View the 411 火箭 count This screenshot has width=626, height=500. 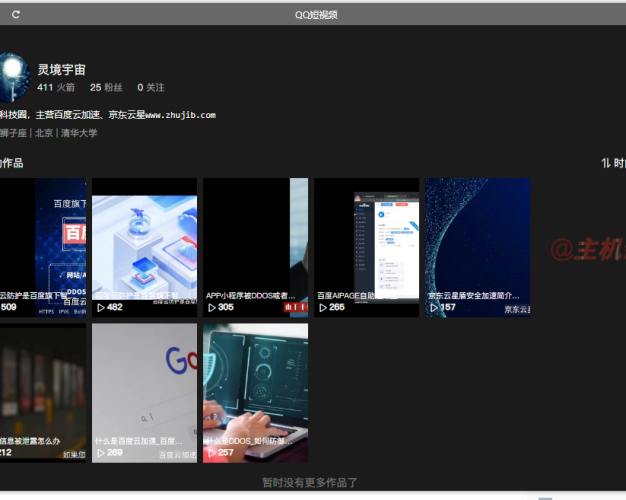(56, 87)
